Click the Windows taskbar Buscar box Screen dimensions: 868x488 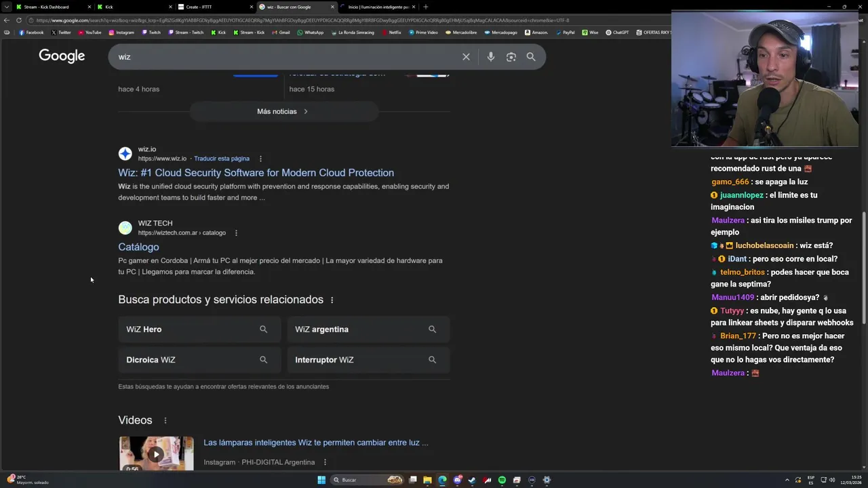point(368,480)
